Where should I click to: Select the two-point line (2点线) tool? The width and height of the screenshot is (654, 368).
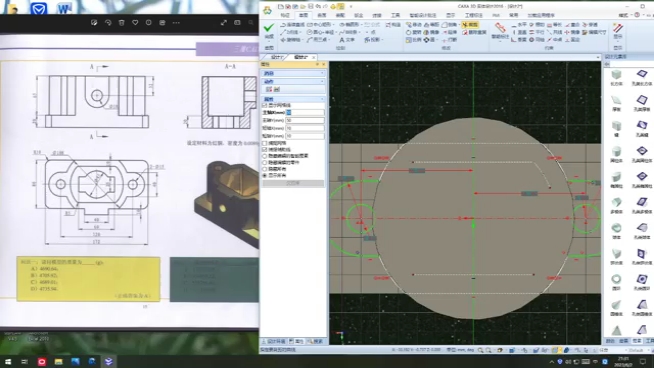[x=289, y=32]
